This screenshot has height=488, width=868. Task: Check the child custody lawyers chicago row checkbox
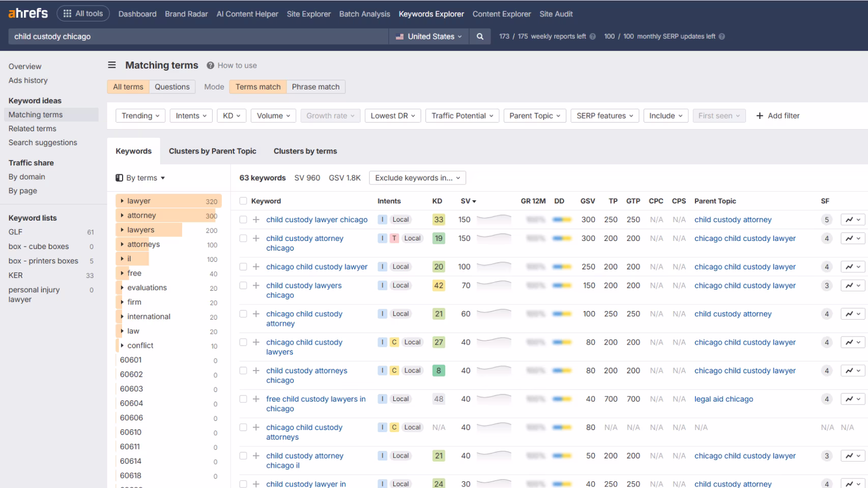click(243, 286)
